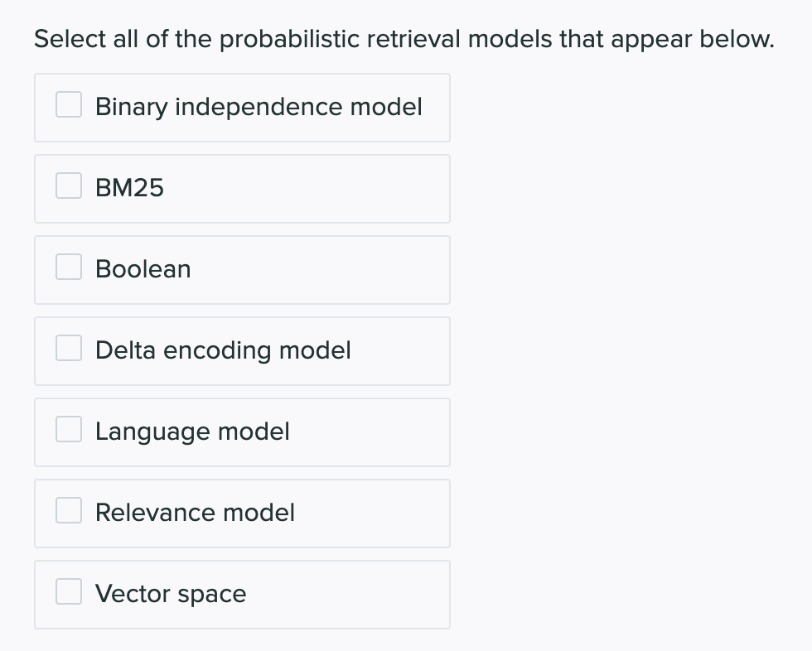The width and height of the screenshot is (812, 651).
Task: Click the BM25 label text
Action: point(130,188)
